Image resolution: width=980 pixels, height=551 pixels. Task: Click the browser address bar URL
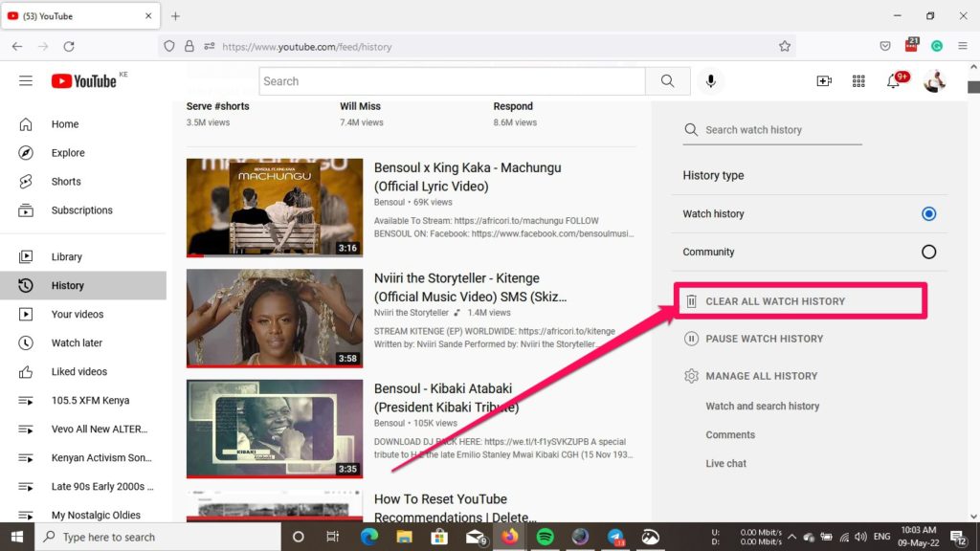[x=307, y=47]
